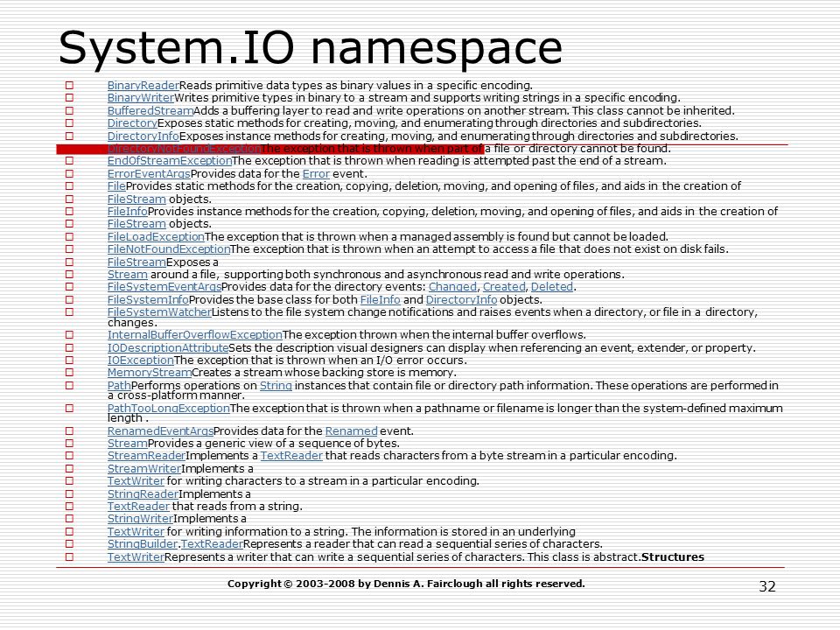Click the slide number 32
The height and width of the screenshot is (630, 840).
coord(767,586)
